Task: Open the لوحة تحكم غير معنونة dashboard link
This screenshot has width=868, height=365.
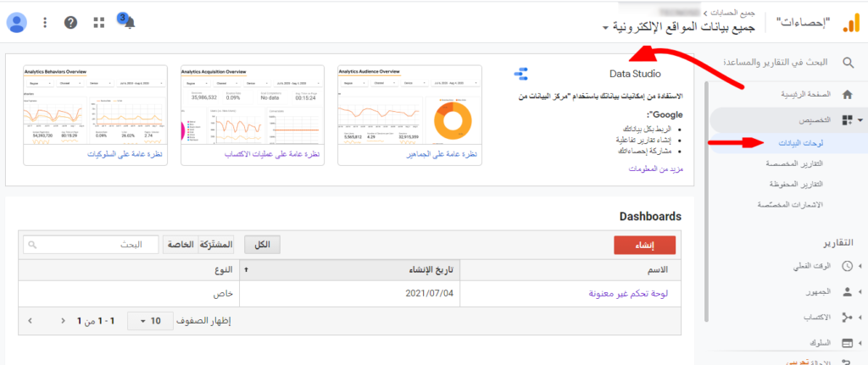Action: click(x=628, y=293)
